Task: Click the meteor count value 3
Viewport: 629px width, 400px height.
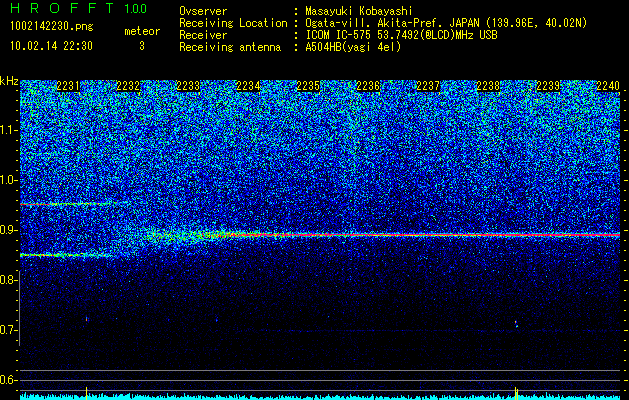Action: 142,46
